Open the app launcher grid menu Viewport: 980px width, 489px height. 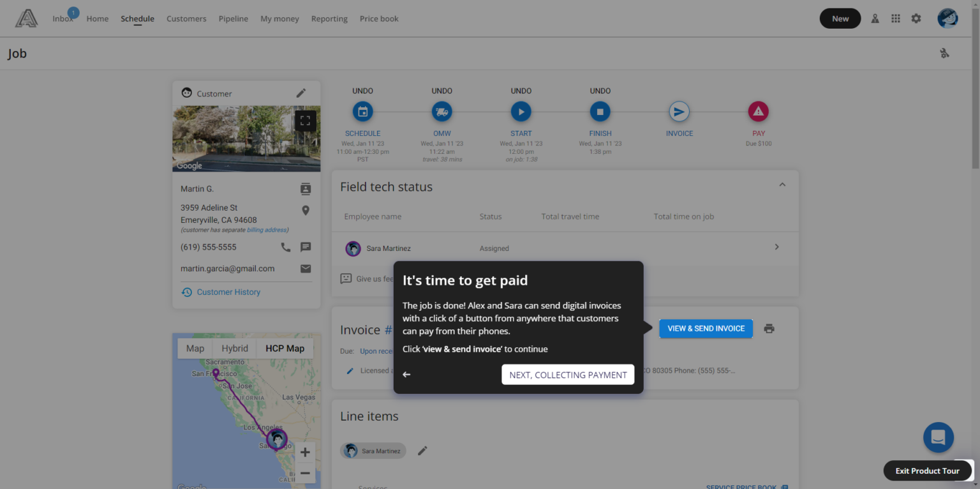point(896,18)
